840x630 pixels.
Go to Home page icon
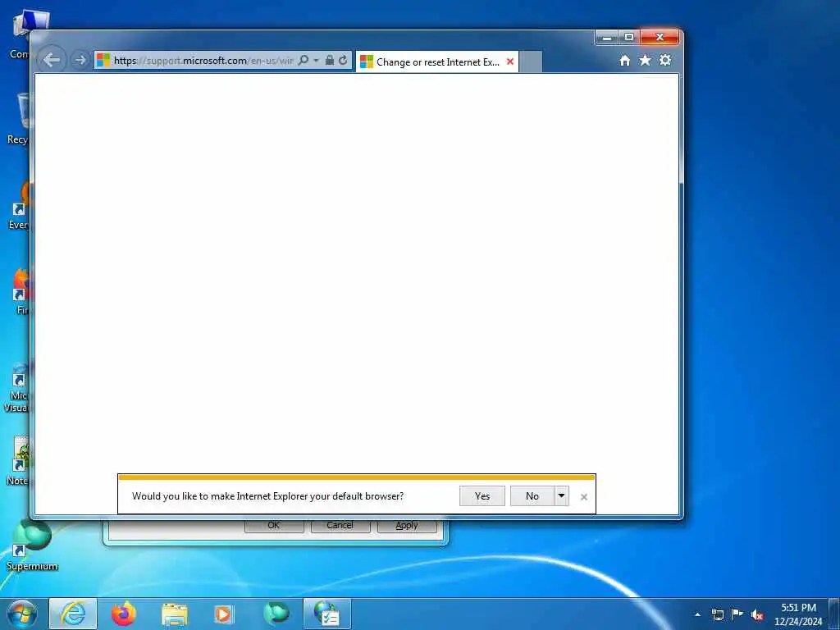point(624,61)
